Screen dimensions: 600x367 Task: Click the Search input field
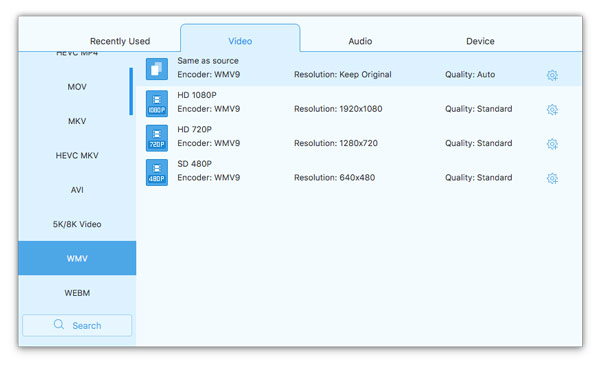(77, 325)
